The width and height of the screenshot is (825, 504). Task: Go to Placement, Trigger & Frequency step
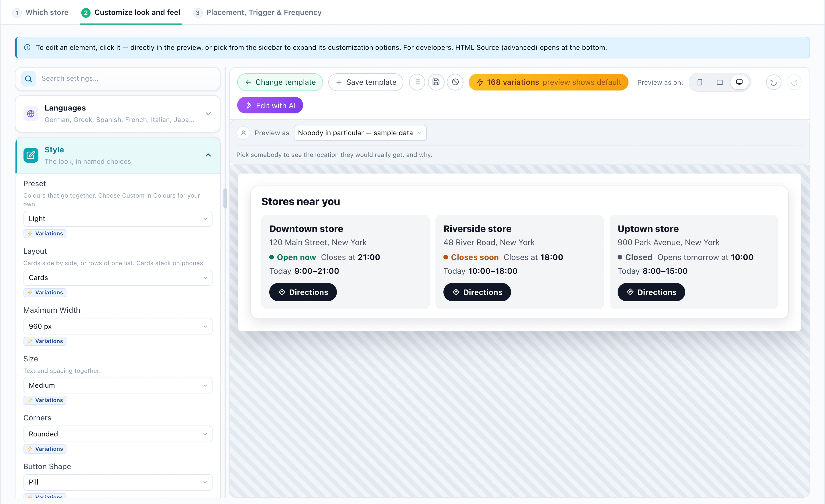pos(258,12)
